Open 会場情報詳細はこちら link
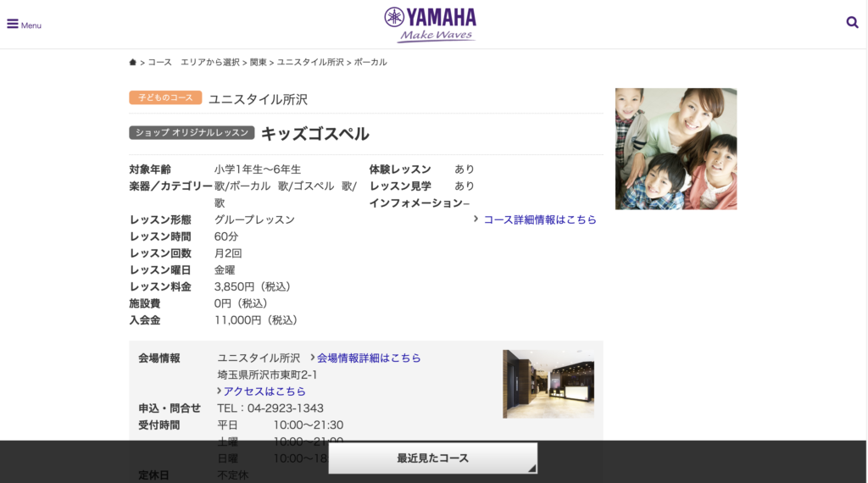The image size is (868, 483). (x=369, y=358)
